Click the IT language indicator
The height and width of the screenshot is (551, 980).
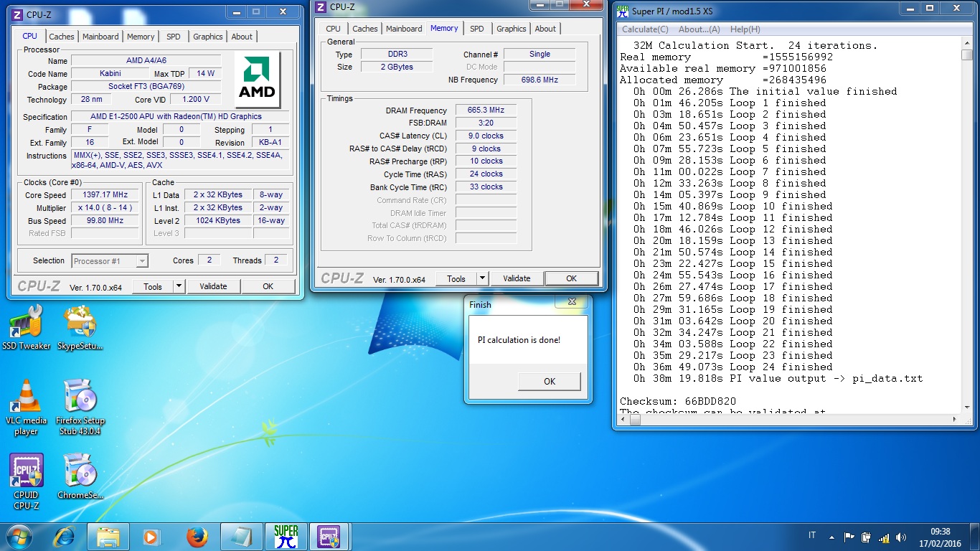click(812, 536)
